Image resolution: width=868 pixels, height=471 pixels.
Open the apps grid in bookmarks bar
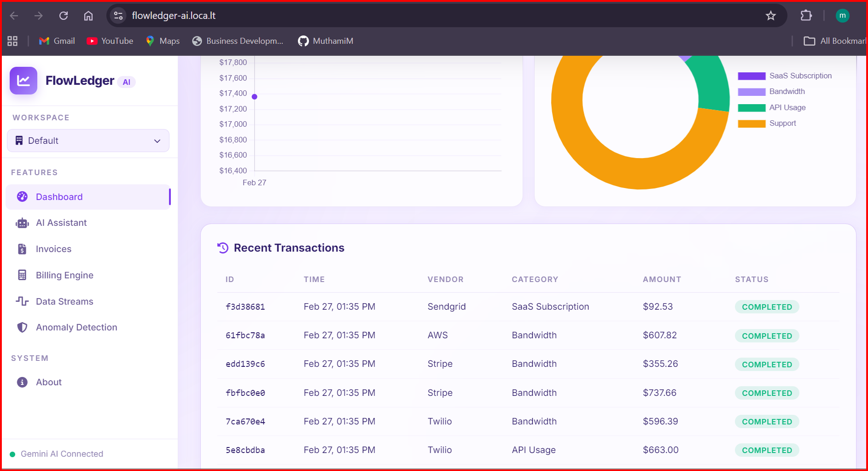click(x=12, y=41)
